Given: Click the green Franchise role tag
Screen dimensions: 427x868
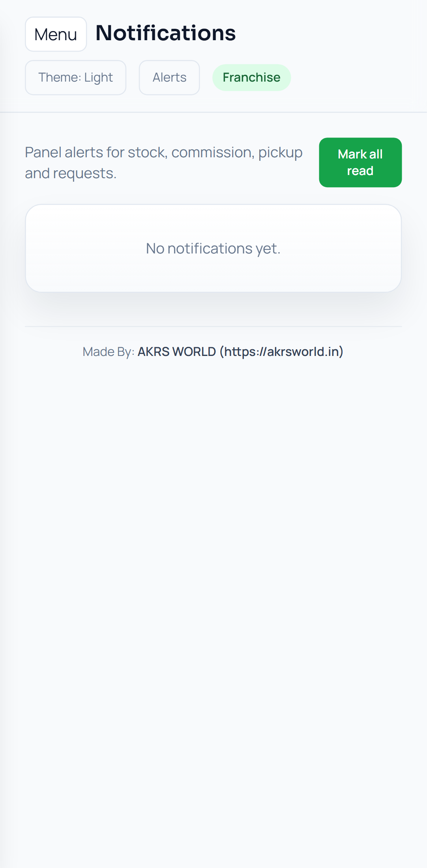Looking at the screenshot, I should pos(251,78).
